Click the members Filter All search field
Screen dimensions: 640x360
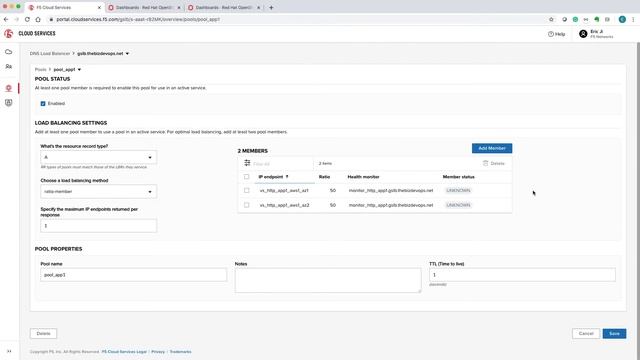(x=282, y=164)
